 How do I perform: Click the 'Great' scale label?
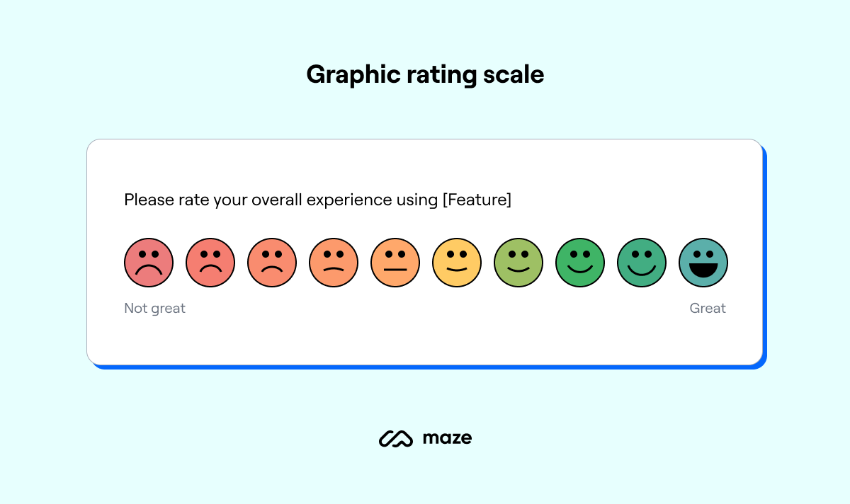[708, 308]
